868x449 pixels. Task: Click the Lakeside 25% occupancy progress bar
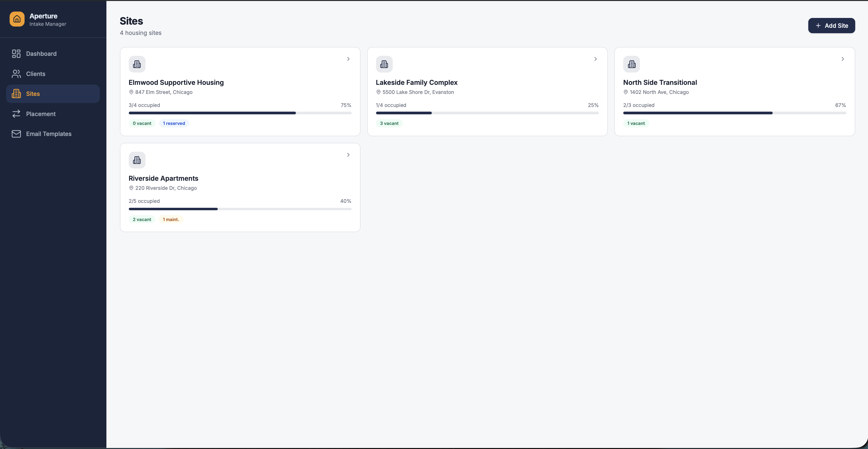pyautogui.click(x=487, y=113)
